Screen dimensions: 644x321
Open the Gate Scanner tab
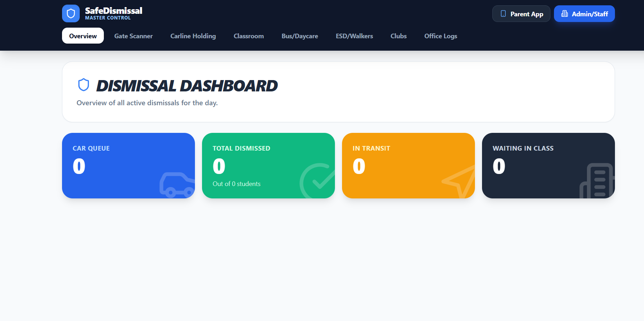(133, 36)
